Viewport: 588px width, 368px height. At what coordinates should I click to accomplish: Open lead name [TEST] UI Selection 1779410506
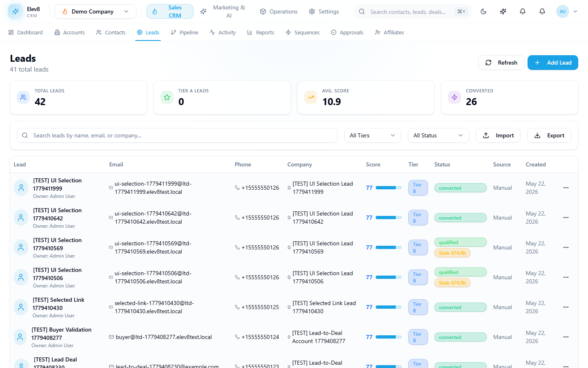pos(57,274)
